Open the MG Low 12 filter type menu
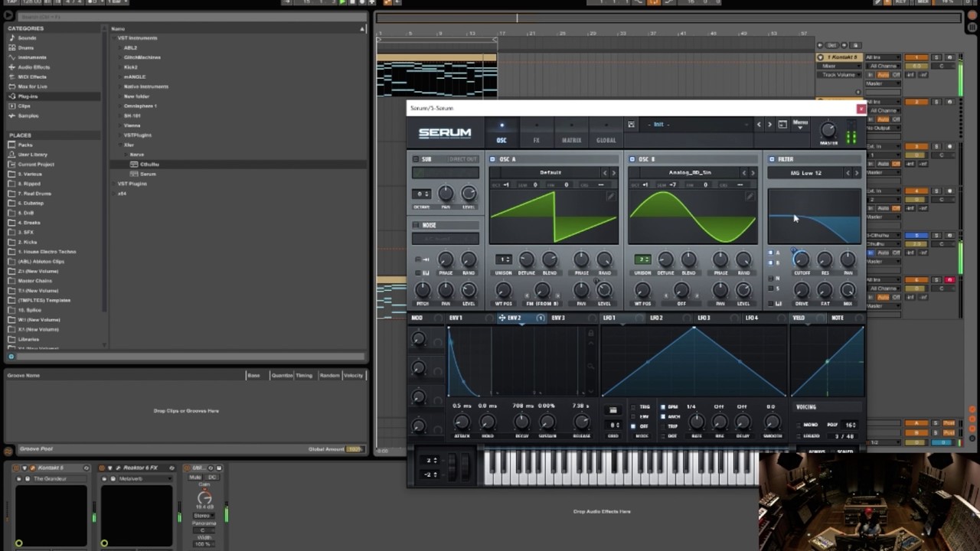Screen dimensions: 980x551 806,173
